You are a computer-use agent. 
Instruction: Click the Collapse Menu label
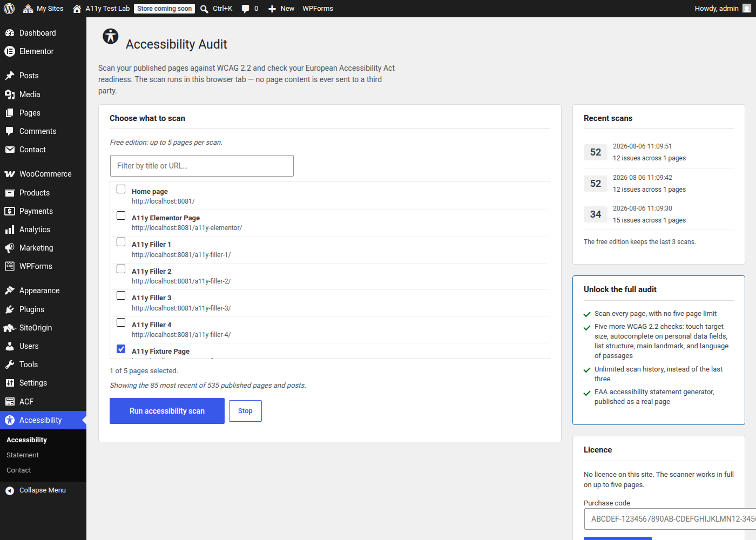43,490
